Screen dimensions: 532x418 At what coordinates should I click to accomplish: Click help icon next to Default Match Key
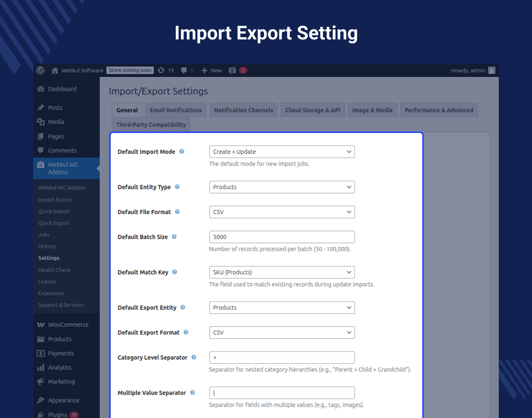pyautogui.click(x=174, y=272)
